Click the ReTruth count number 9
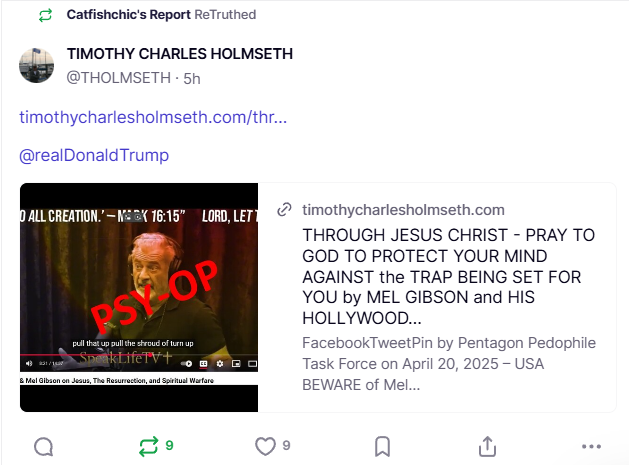Image resolution: width=629 pixels, height=465 pixels. tap(169, 446)
